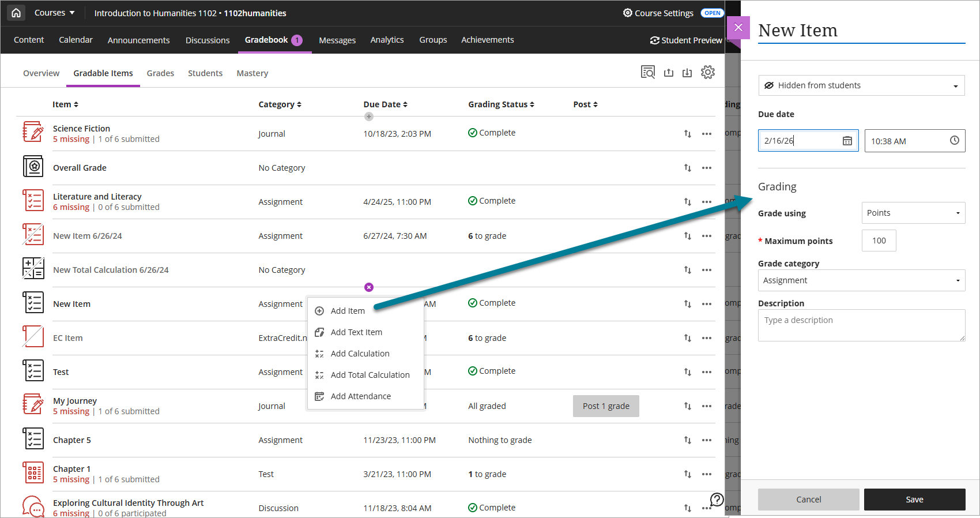Image resolution: width=980 pixels, height=518 pixels.
Task: Close the New Item panel
Action: [738, 28]
